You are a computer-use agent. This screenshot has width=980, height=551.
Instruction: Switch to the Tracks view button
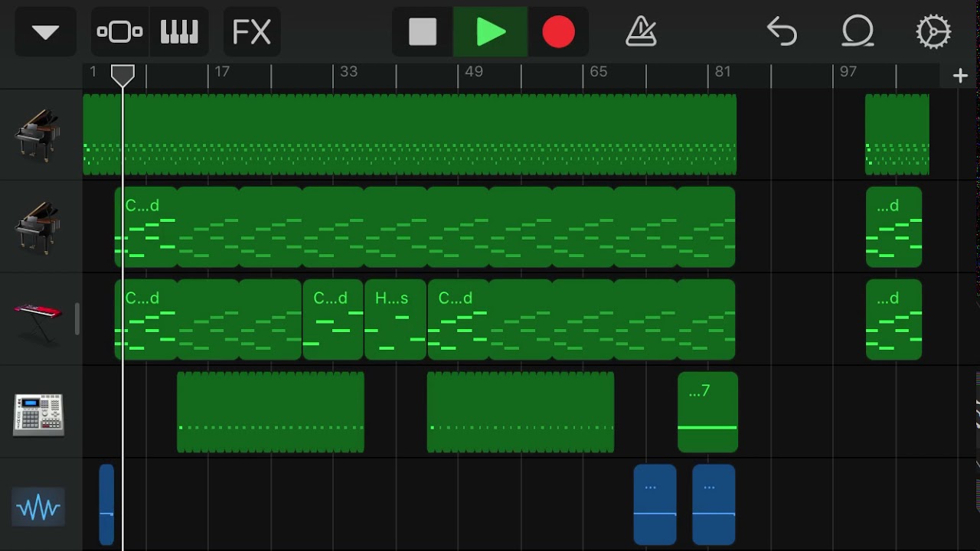click(120, 32)
